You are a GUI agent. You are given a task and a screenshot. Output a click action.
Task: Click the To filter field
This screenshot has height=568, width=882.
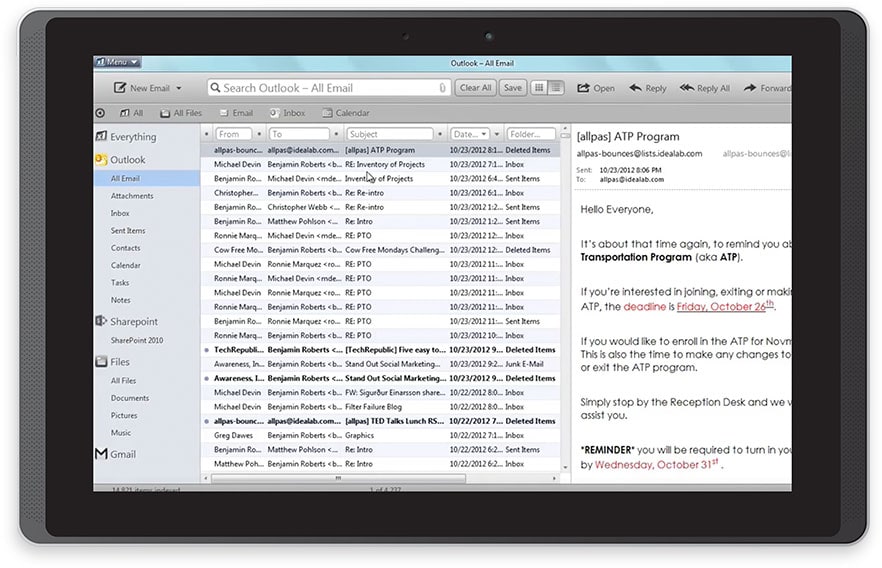click(299, 134)
